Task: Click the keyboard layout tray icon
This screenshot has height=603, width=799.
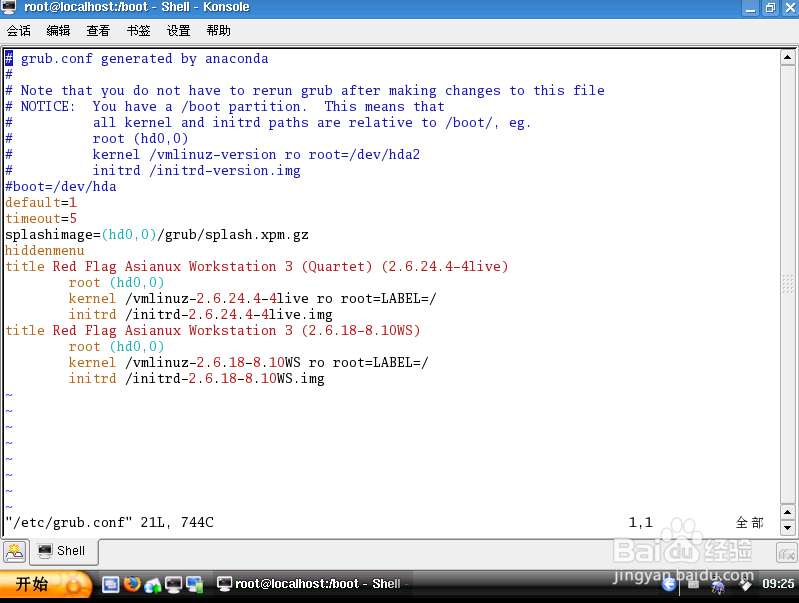Action: (694, 584)
